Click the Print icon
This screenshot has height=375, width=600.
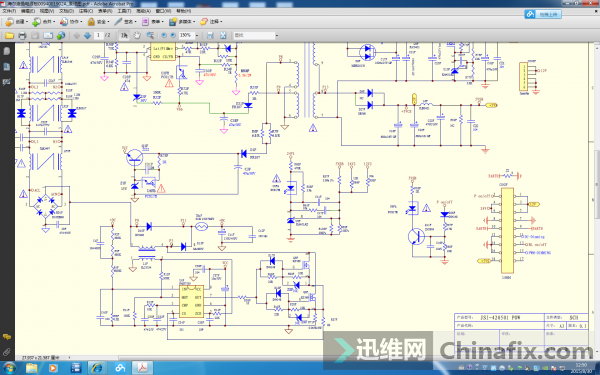click(x=22, y=36)
